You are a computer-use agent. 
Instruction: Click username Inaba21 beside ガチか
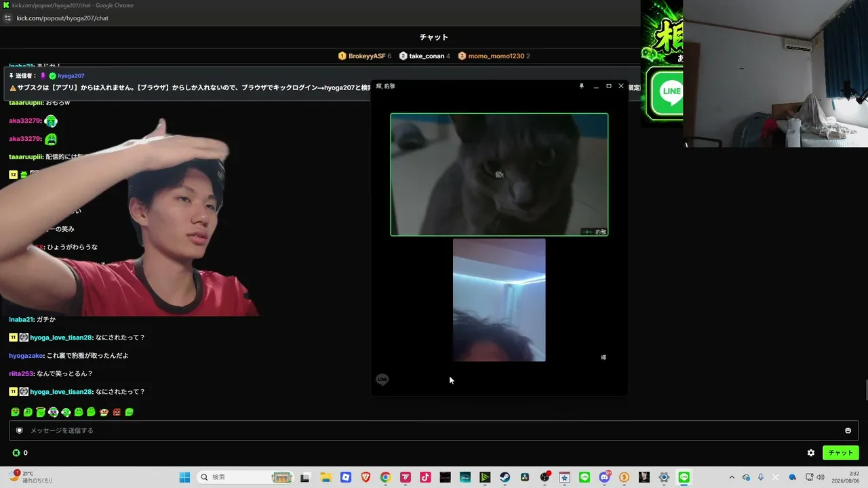21,319
